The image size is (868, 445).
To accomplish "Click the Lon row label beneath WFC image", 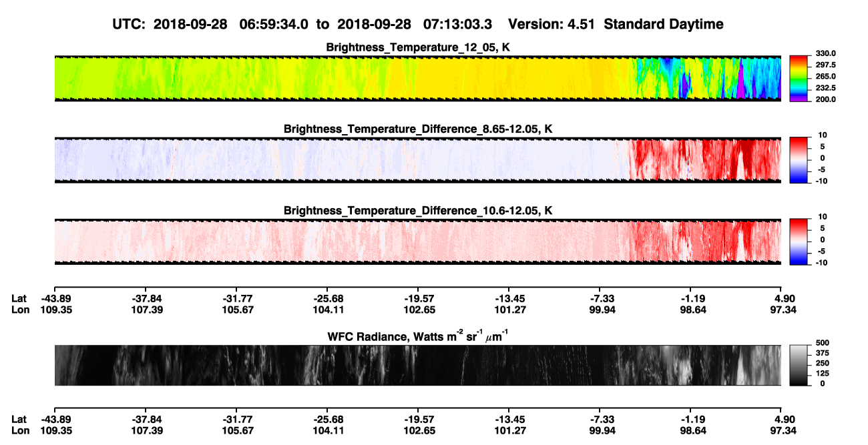I will pos(20,430).
